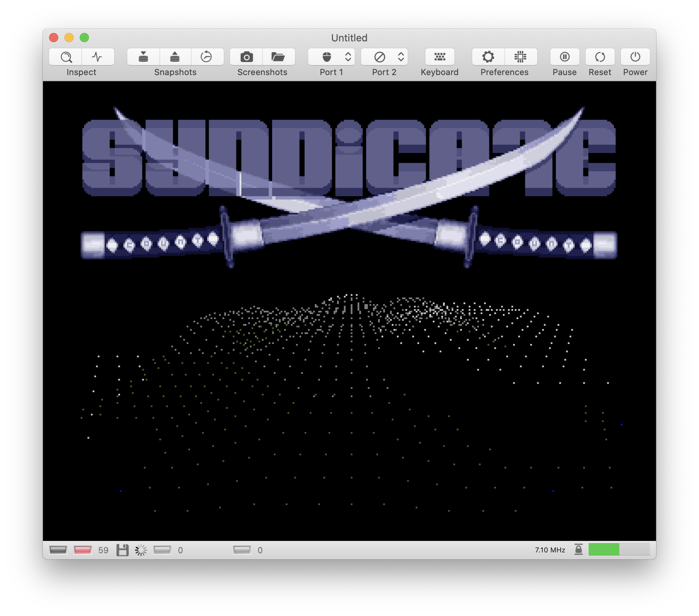Open hardware configuration with the chip icon
The height and width of the screenshot is (616, 699).
(521, 57)
